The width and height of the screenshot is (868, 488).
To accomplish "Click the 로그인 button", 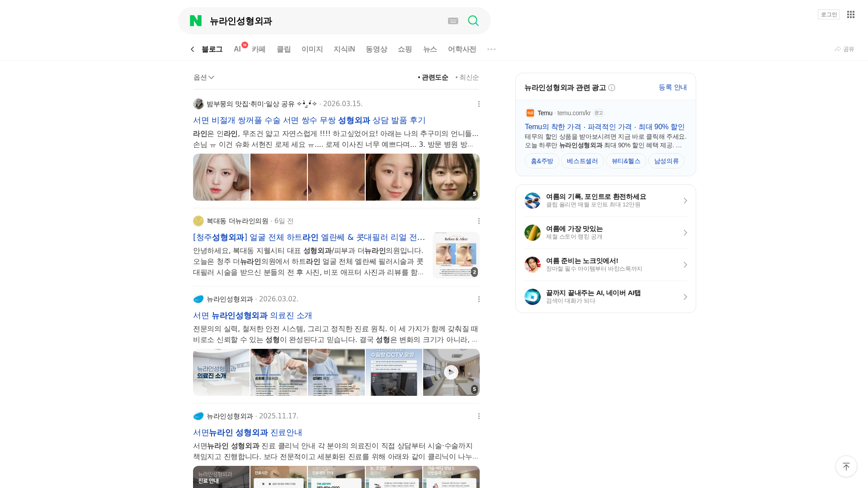I will (x=829, y=14).
